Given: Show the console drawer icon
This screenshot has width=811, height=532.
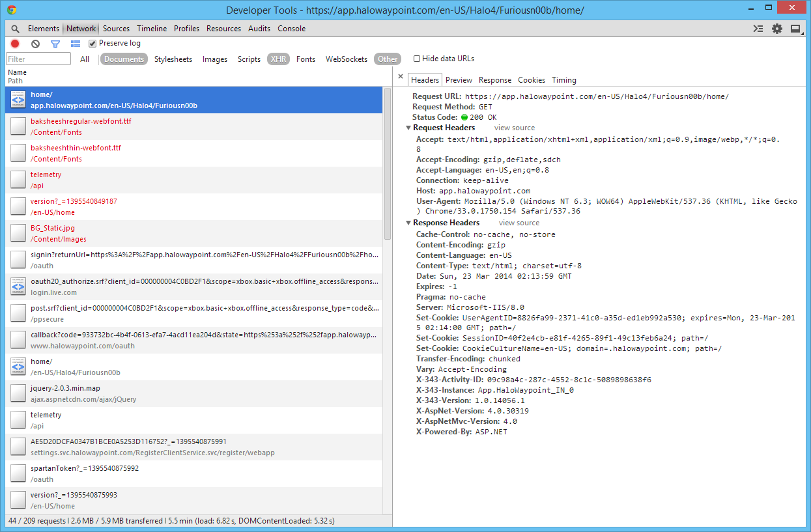Looking at the screenshot, I should click(x=758, y=29).
